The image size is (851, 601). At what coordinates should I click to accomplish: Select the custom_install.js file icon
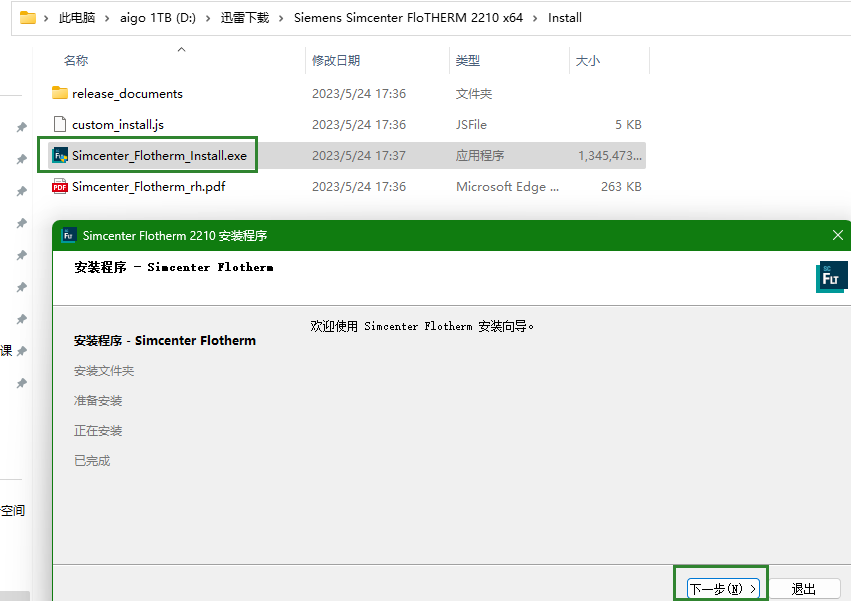(60, 124)
